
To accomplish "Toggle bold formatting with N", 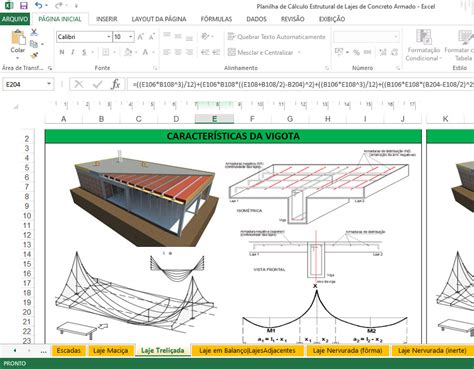I will coord(62,52).
